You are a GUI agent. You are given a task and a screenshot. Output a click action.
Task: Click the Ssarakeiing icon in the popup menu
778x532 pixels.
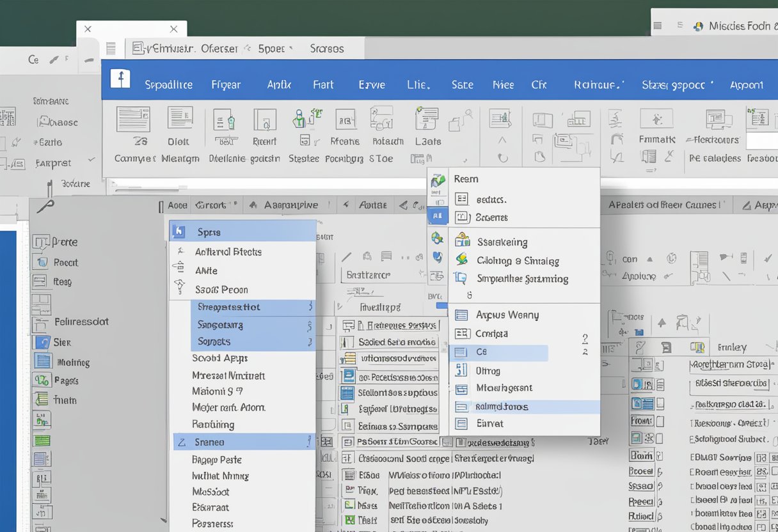pyautogui.click(x=462, y=241)
